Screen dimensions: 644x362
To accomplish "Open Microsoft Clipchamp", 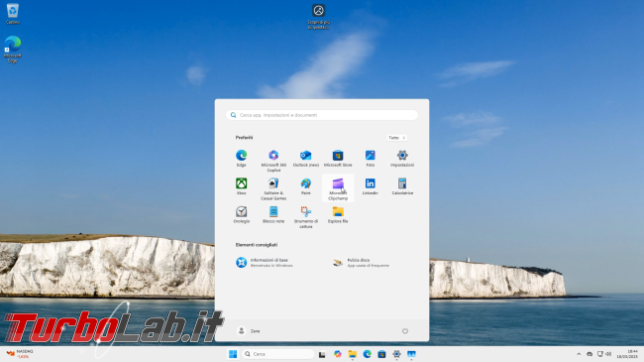I will point(338,188).
